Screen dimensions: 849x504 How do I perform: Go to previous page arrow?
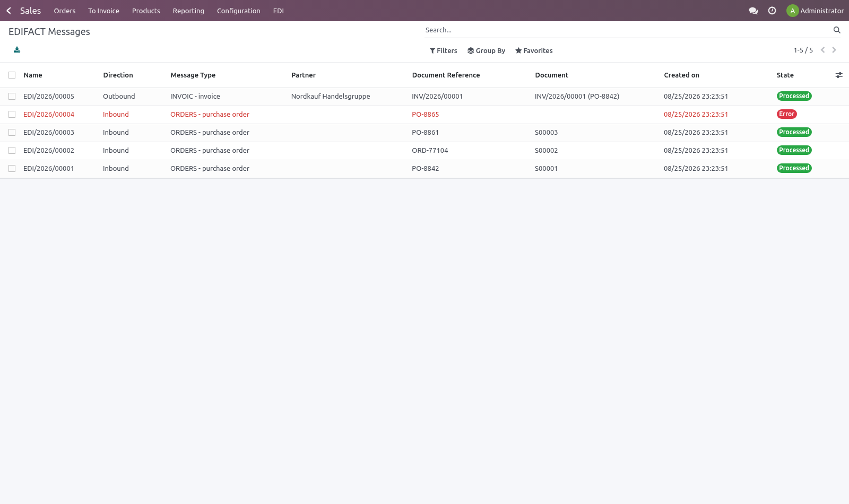(822, 50)
